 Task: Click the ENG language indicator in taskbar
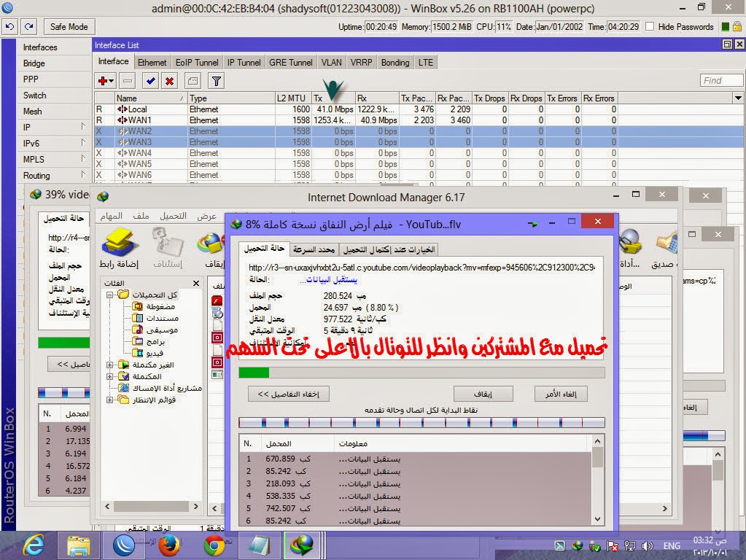[672, 546]
